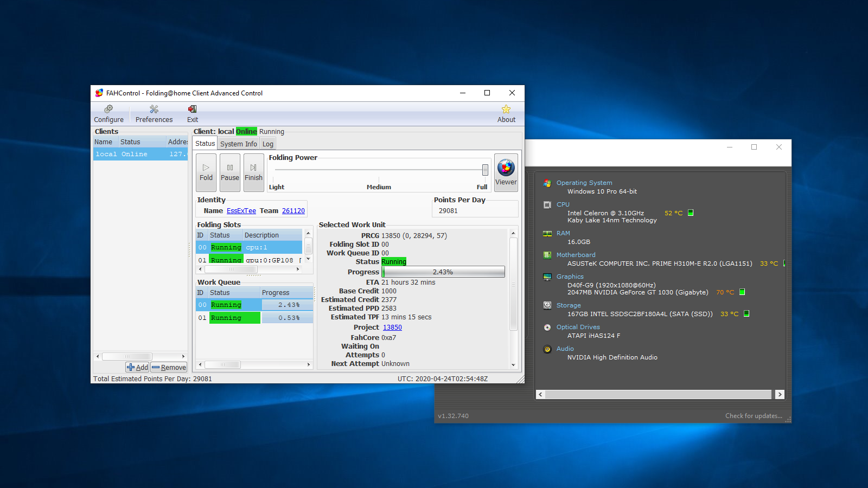The image size is (868, 488).
Task: Open the Storage section in Speccy
Action: tap(569, 305)
